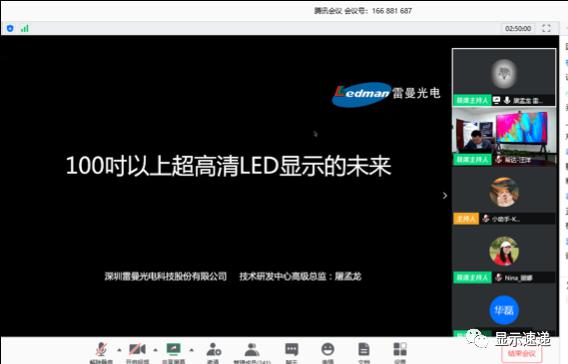Open the manage members icon
Viewport: 568px width, 364px height.
tap(252, 350)
